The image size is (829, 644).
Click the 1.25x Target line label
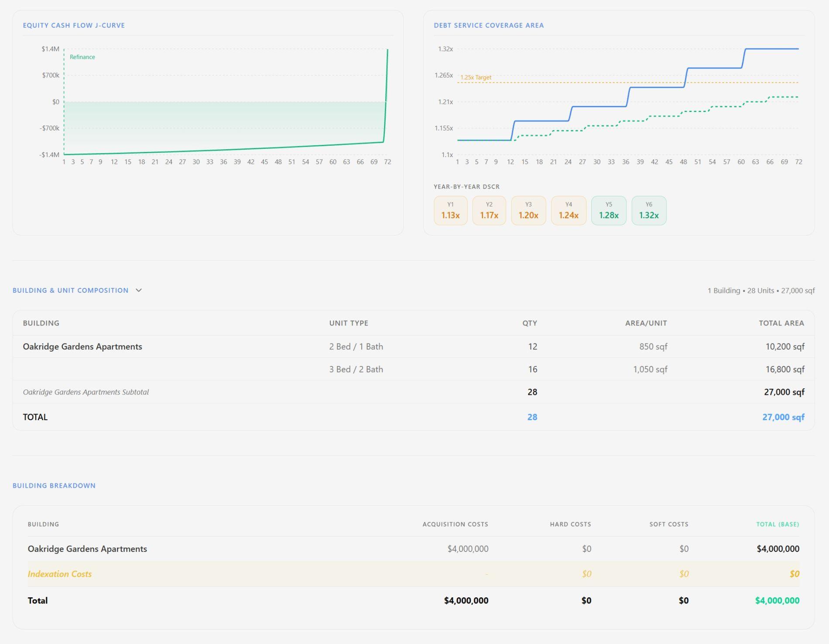click(476, 77)
